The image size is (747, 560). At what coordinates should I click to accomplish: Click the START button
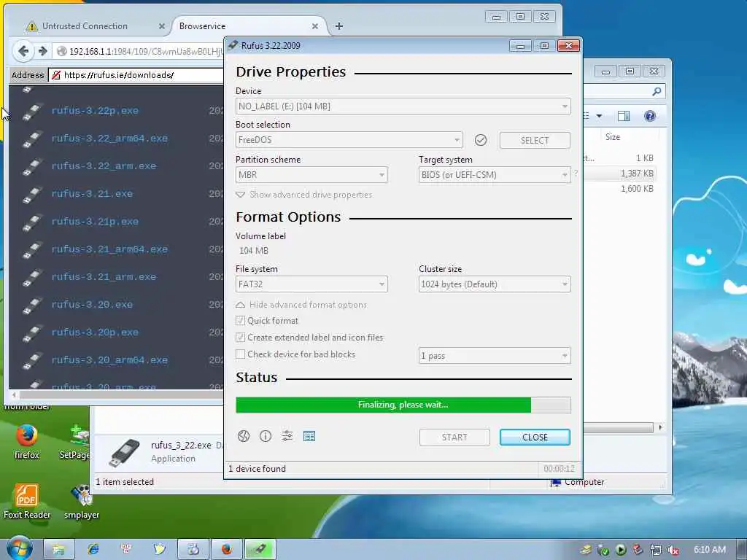tap(454, 437)
